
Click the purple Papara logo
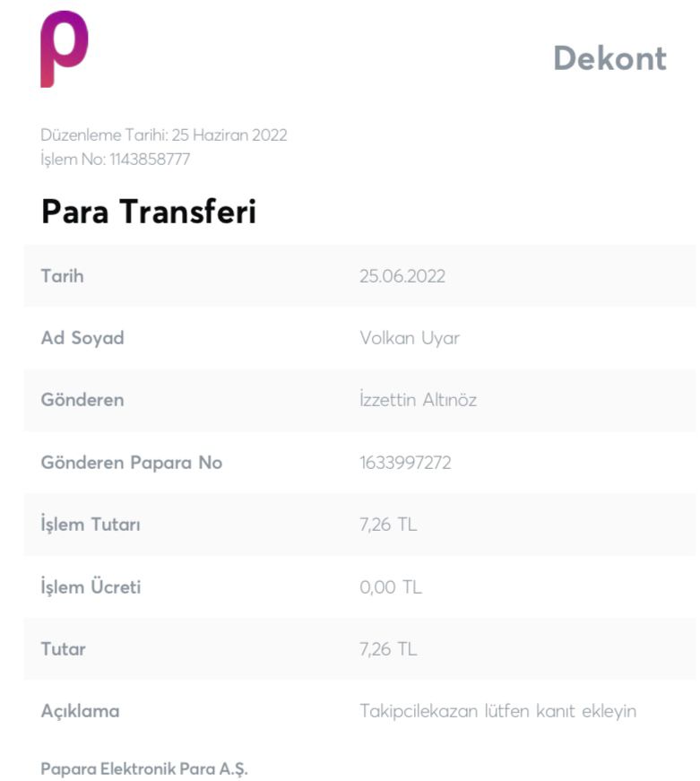coord(65,48)
